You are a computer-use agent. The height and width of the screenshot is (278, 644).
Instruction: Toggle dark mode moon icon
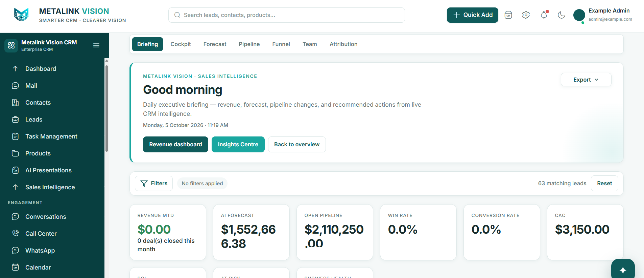click(x=561, y=15)
